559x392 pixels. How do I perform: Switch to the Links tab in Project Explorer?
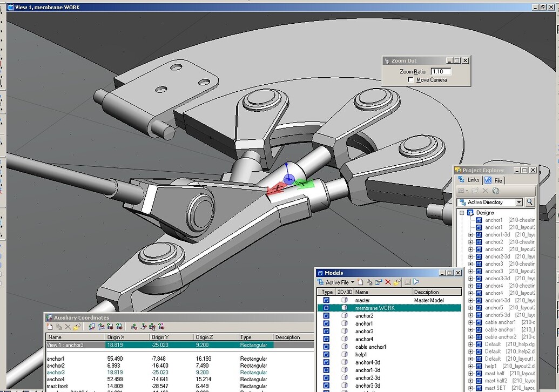pos(473,180)
